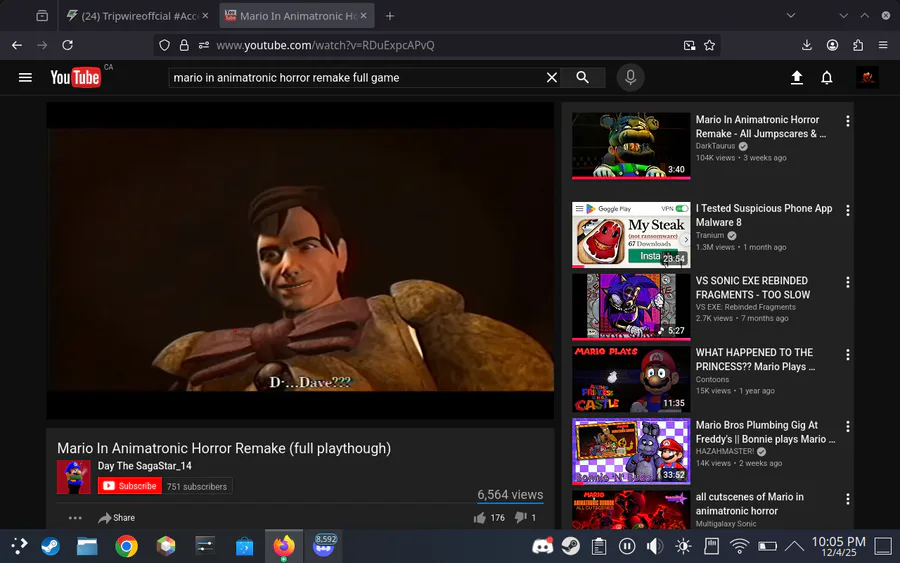Open the Discord tray icon
Image resolution: width=900 pixels, height=563 pixels.
542,546
